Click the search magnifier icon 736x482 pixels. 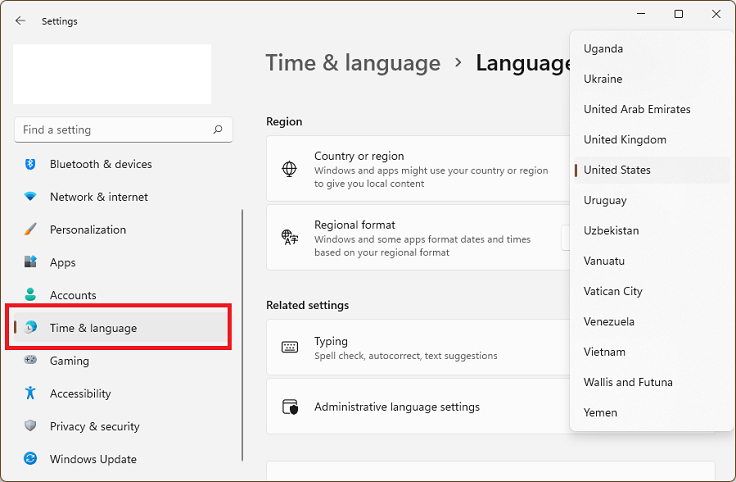pos(217,129)
